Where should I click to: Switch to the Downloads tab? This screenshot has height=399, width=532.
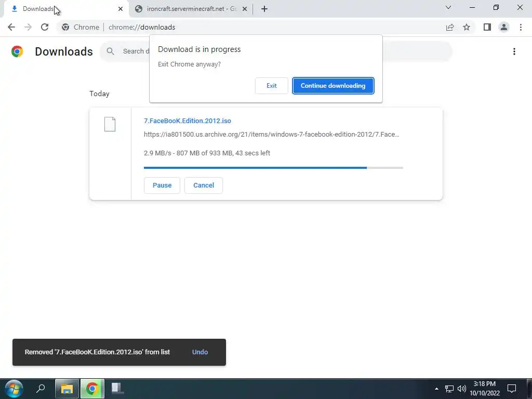64,9
